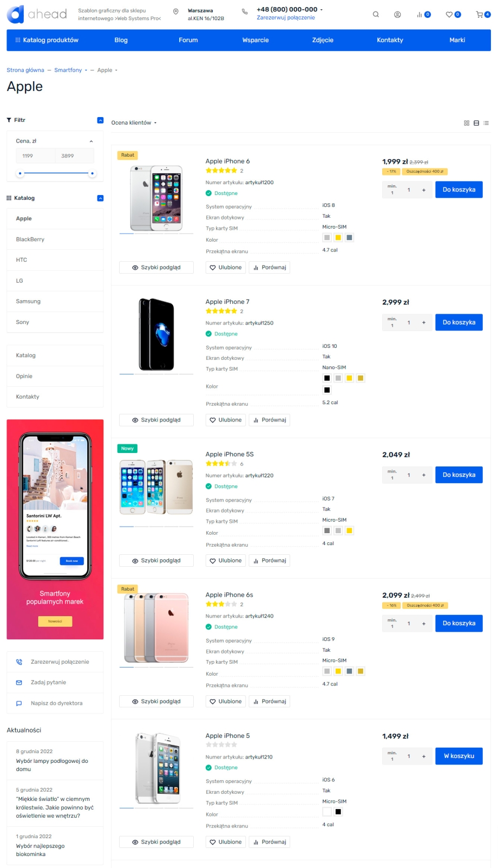Add Apple iPhone 6 Do koszyka
The height and width of the screenshot is (868, 498).
(x=459, y=190)
